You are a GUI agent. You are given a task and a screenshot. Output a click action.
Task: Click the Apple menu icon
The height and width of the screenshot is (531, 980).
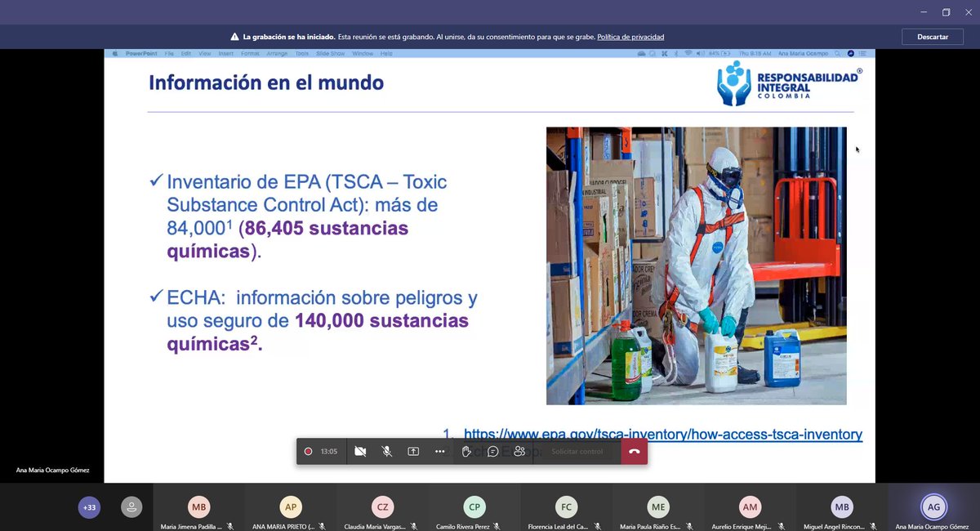114,53
